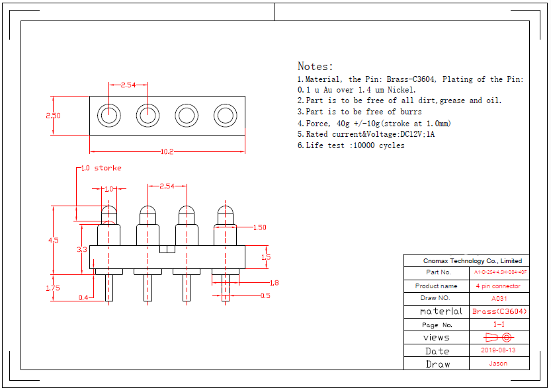
Task: Click the '2.54' pitch dimension in the side view
Action: pyautogui.click(x=167, y=186)
